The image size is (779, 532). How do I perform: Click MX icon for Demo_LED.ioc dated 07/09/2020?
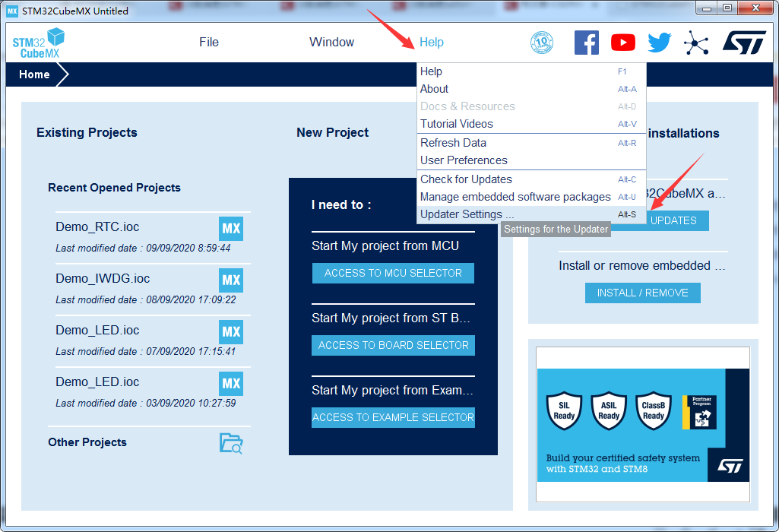click(x=231, y=332)
